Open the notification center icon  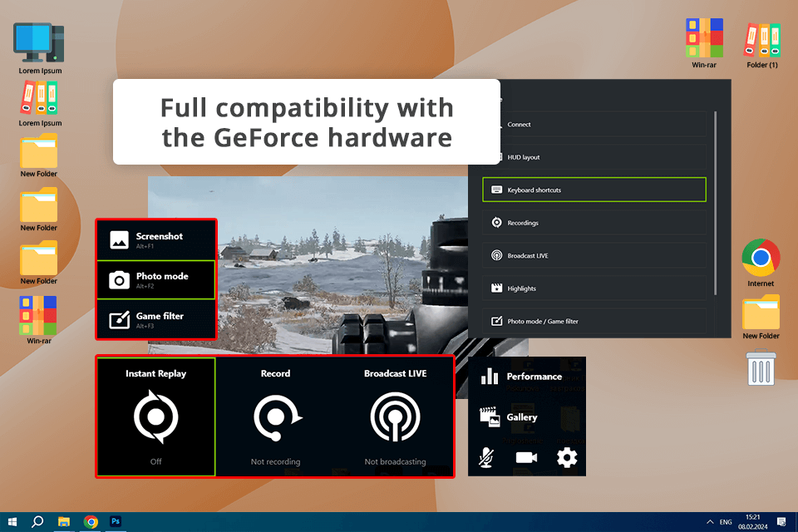(781, 522)
